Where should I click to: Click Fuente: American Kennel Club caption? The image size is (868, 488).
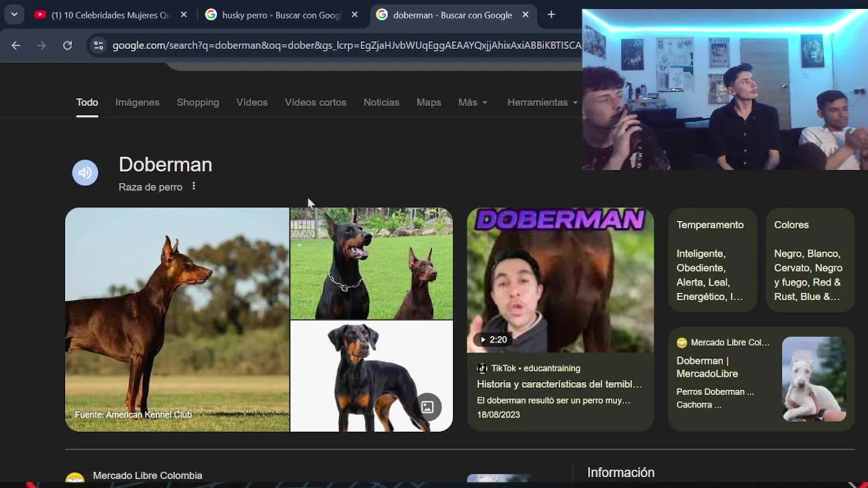pos(133,415)
